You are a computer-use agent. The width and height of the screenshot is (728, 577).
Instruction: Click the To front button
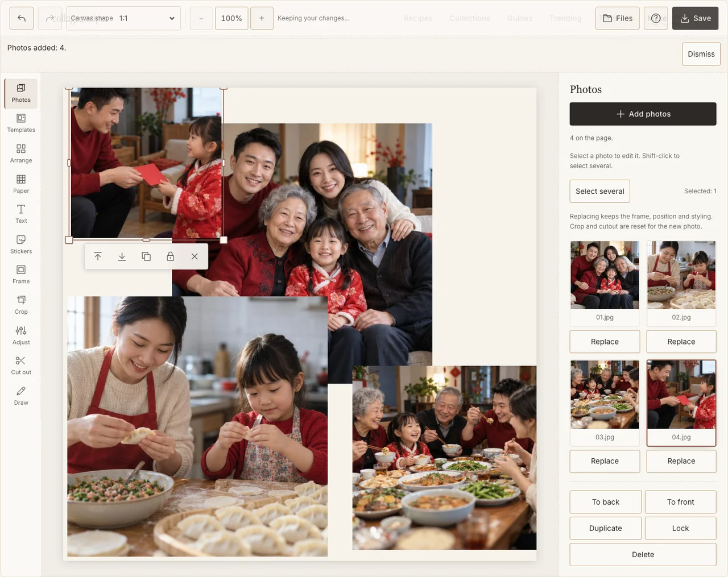pos(681,502)
